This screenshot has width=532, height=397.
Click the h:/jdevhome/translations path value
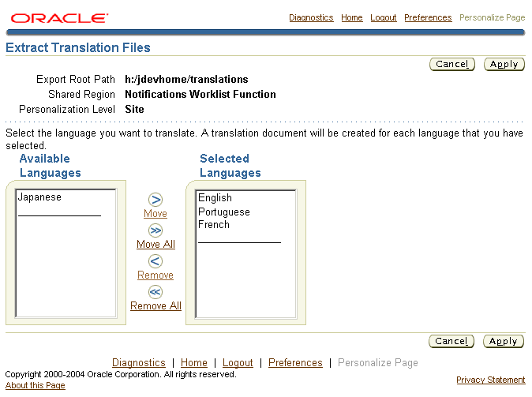click(x=186, y=80)
